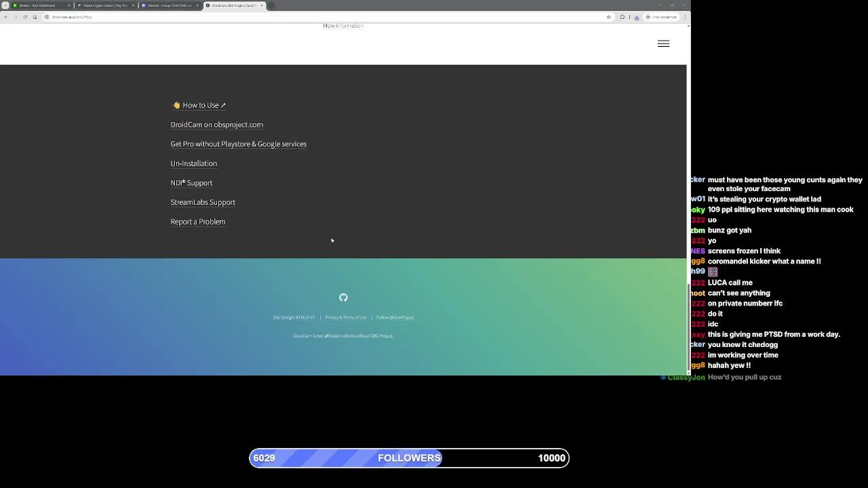Click chat message 'screens frozen I think'

tap(744, 251)
